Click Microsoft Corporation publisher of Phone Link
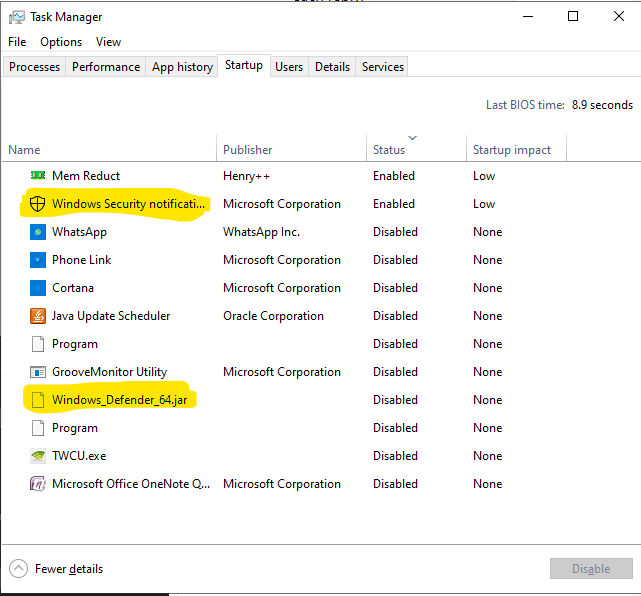This screenshot has width=641, height=596. pos(282,260)
